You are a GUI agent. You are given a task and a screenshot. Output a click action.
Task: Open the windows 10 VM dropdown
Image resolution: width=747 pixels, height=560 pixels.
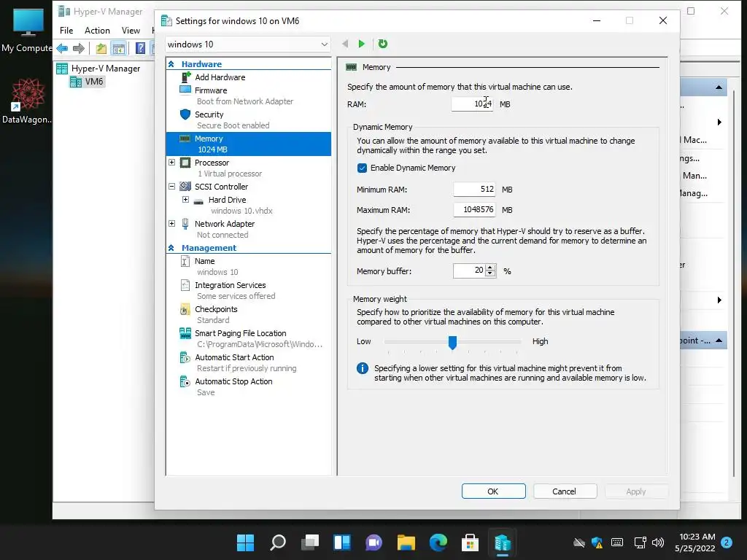point(248,44)
